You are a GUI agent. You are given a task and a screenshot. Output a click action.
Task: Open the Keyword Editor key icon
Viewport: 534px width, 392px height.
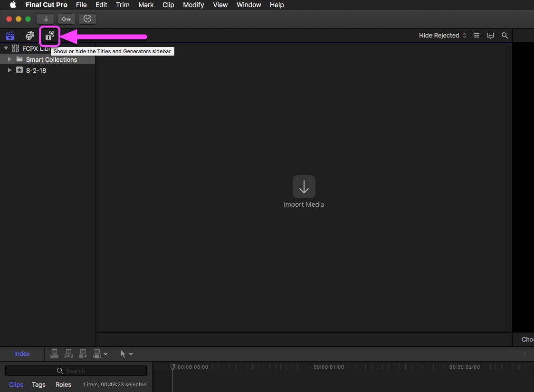(x=66, y=19)
